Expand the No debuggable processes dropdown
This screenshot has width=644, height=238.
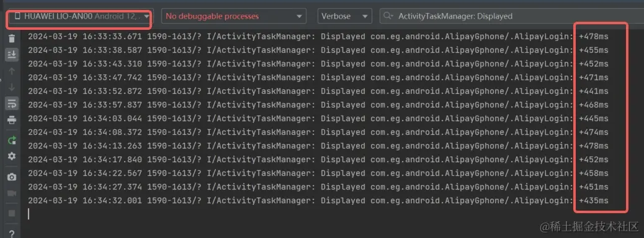tap(233, 16)
